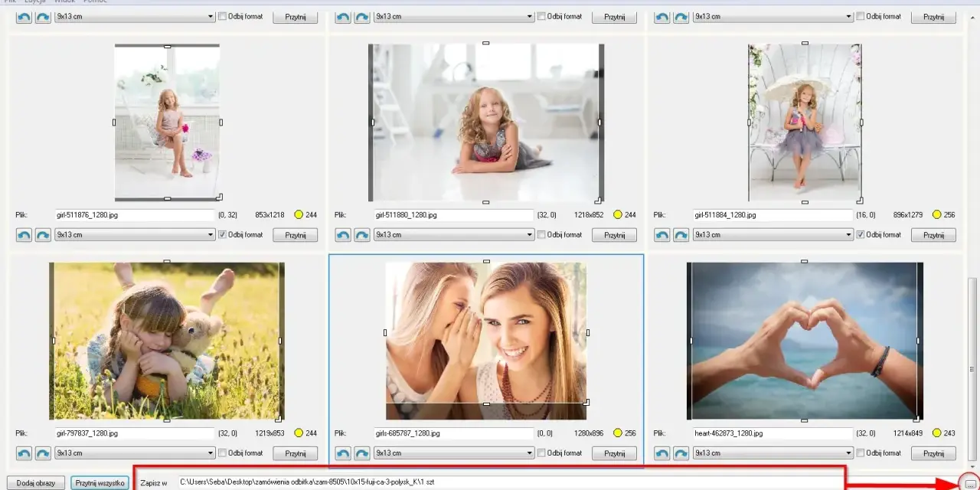The image size is (980, 490).
Task: Click yellow quality indicator for girl-797837_1280.jpg
Action: [x=299, y=433]
